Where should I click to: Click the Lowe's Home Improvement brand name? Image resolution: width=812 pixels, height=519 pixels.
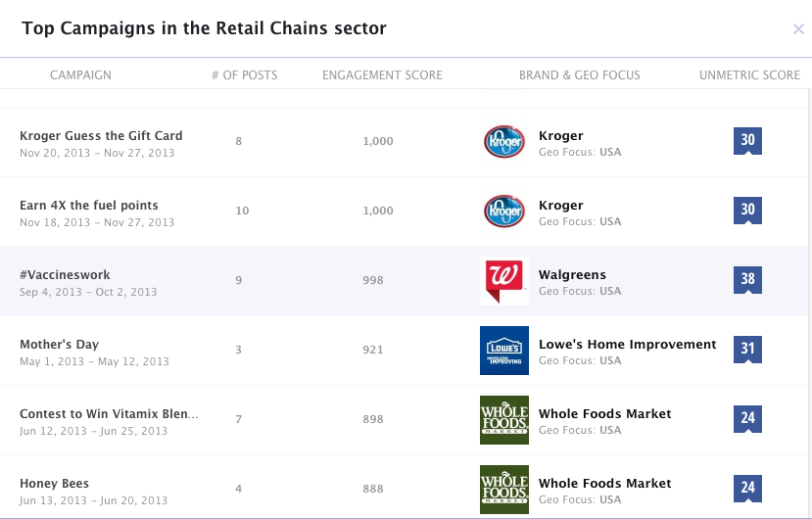627,345
